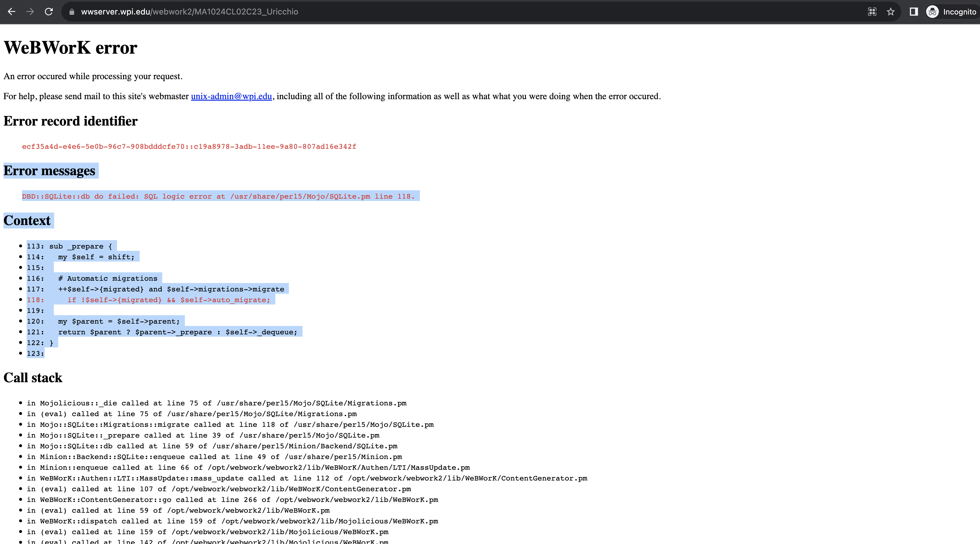Click red line 118 in Context listing
Screen dimensions: 980x544
(x=150, y=300)
